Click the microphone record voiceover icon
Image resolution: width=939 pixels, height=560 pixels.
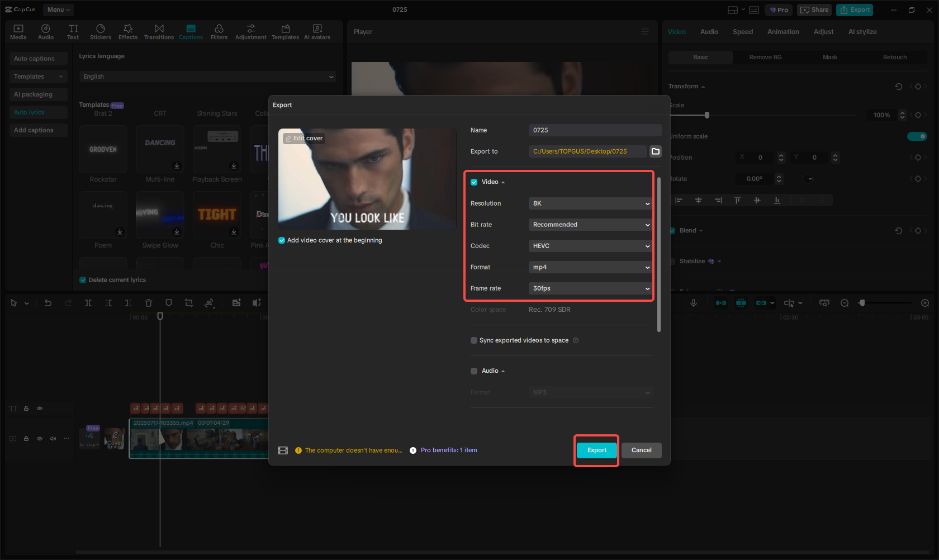point(694,303)
